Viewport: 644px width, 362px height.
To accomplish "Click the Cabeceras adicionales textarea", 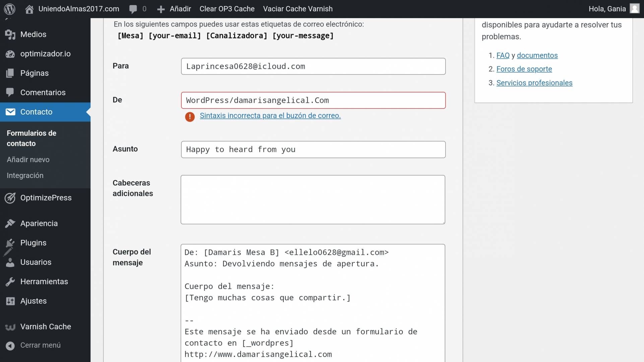I will tap(313, 199).
